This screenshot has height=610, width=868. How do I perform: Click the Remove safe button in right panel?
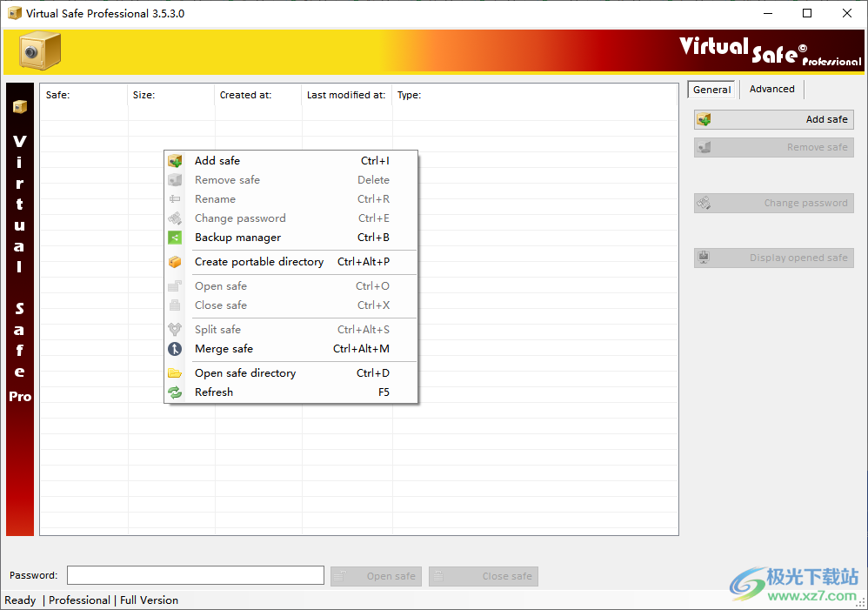pyautogui.click(x=774, y=147)
